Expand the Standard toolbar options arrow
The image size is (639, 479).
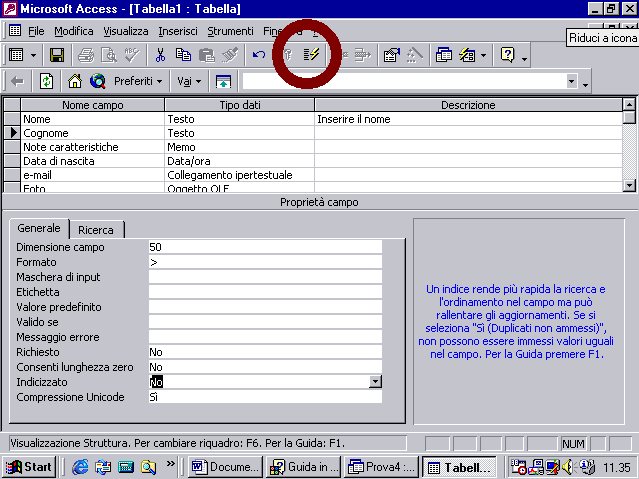tap(524, 58)
